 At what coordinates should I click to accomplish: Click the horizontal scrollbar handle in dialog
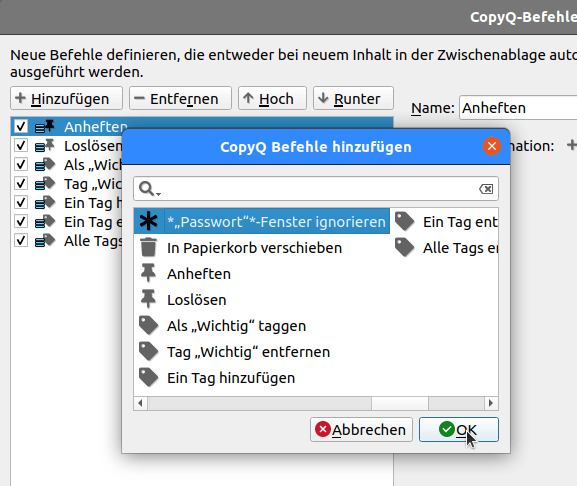pos(400,403)
